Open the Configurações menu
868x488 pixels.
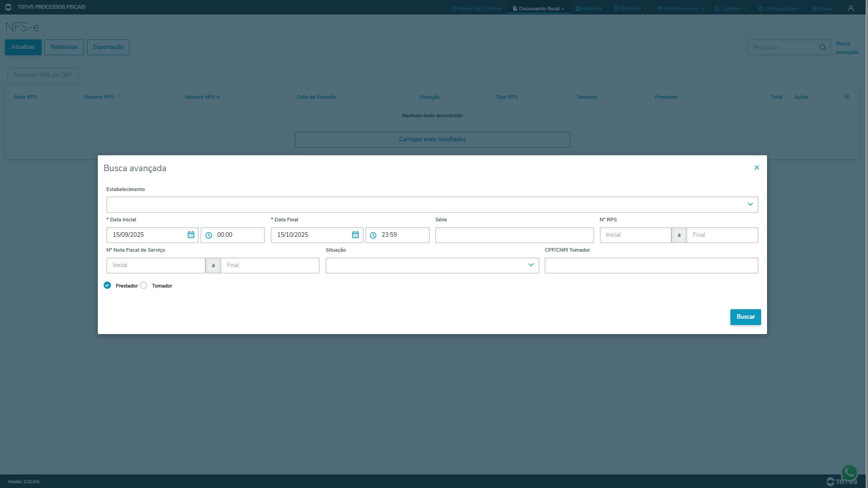click(779, 9)
